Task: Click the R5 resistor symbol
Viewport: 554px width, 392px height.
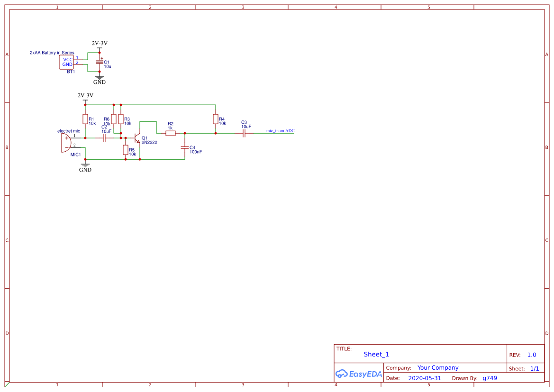Action: click(x=126, y=150)
